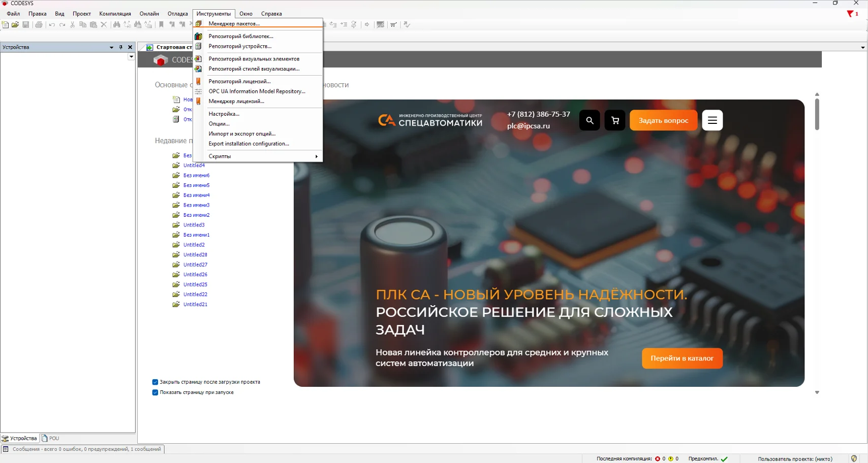This screenshot has width=868, height=463.
Task: Choose Репозиторий визуальных элементов
Action: [x=258, y=59]
